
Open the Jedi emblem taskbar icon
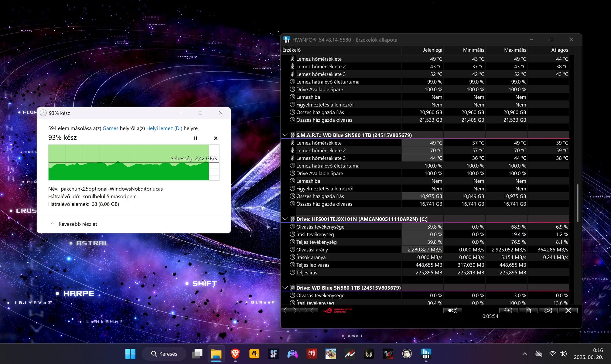(x=369, y=354)
